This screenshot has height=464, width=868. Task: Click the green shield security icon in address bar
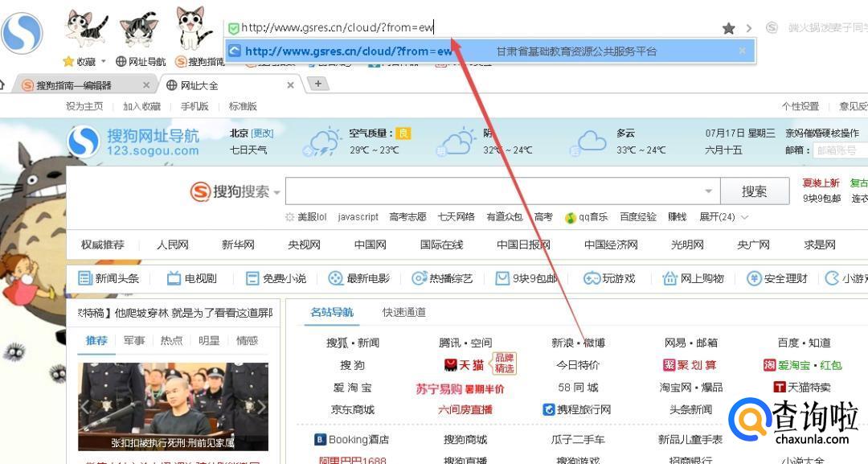pyautogui.click(x=234, y=28)
